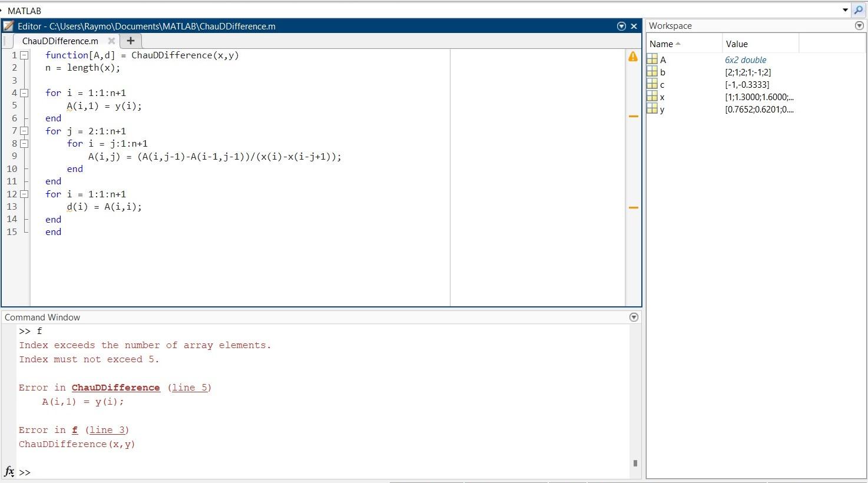Open the underlined "f" error link
This screenshot has width=868, height=483.
[75, 430]
